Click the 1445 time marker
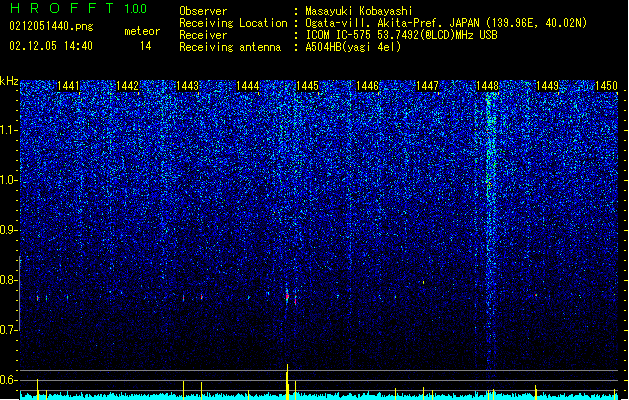This screenshot has height=400, width=629. pos(307,86)
